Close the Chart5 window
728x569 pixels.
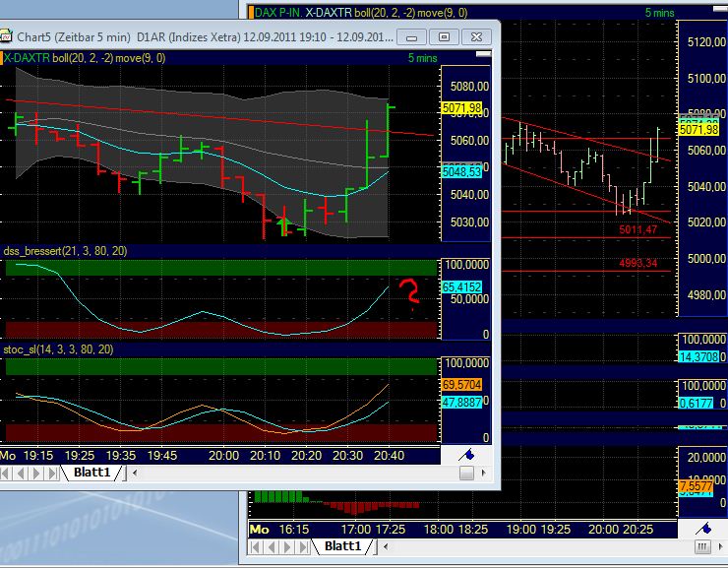pos(476,37)
